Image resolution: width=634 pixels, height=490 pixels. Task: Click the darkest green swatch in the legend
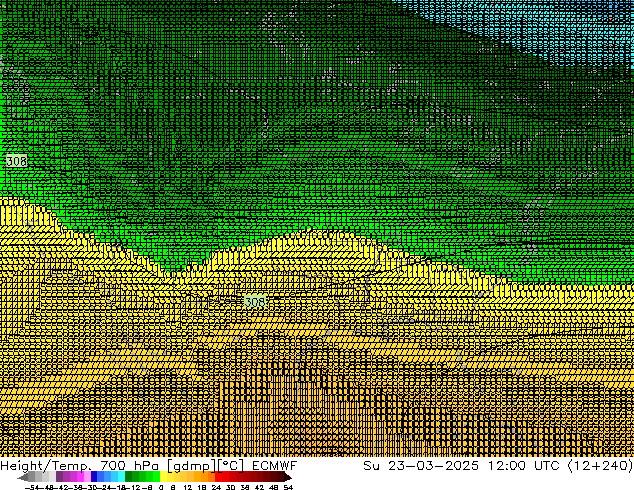pyautogui.click(x=129, y=477)
